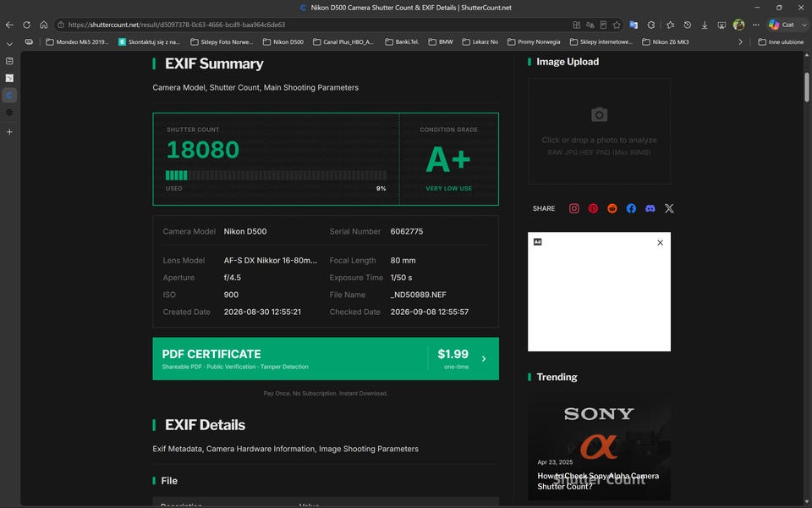Screen dimensions: 812x508
Task: Open the Promy Norwegia bookmark folder
Action: (534, 42)
